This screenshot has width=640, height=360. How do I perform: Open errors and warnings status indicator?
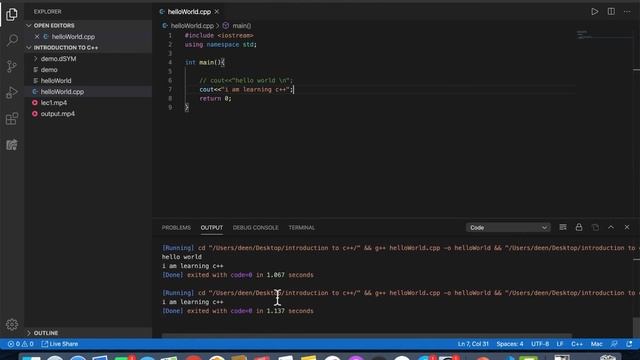[20, 344]
